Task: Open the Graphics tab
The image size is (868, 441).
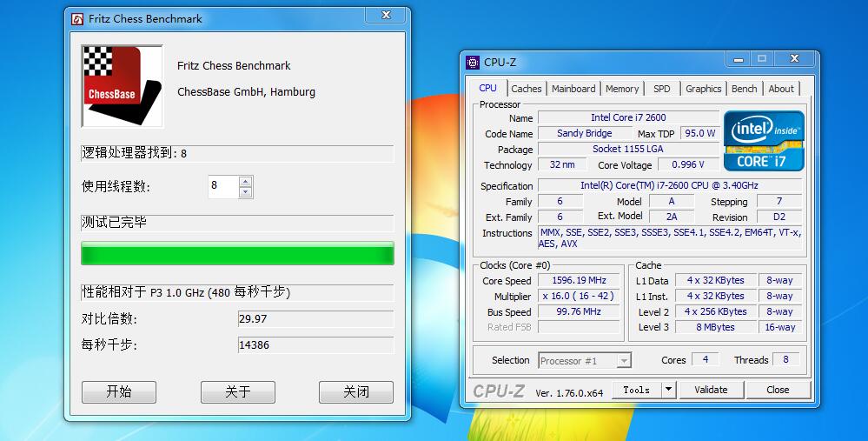Action: [x=703, y=89]
